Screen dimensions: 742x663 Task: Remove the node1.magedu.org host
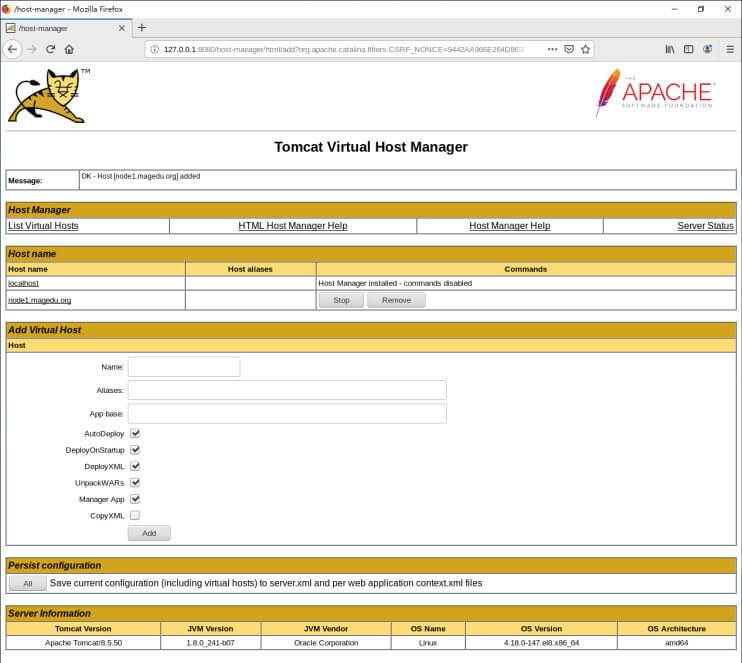click(x=396, y=300)
